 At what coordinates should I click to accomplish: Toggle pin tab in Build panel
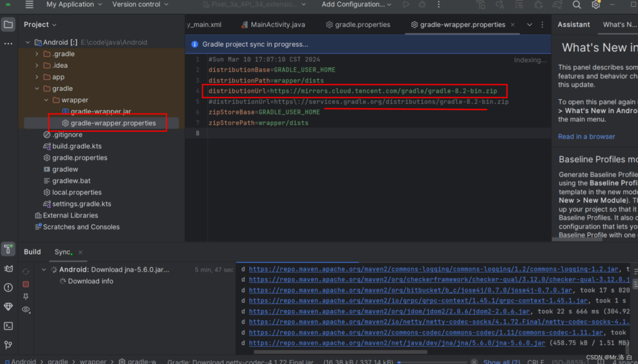coord(26,297)
